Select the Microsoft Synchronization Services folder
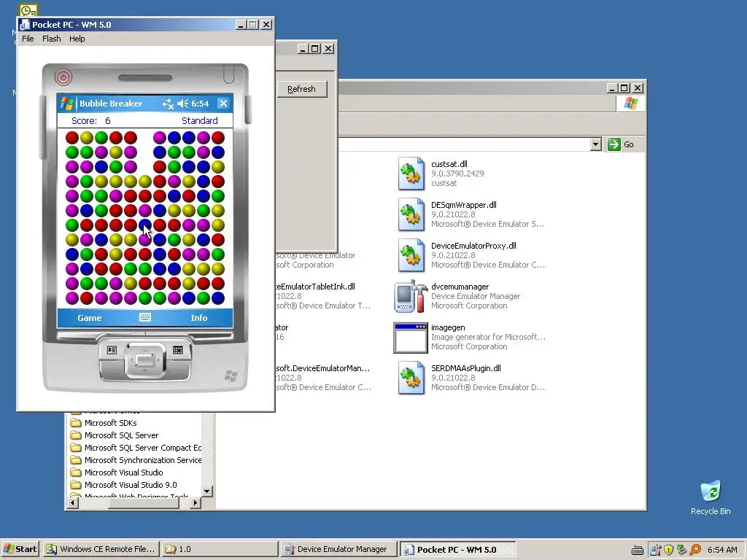The width and height of the screenshot is (747, 560). (x=136, y=460)
